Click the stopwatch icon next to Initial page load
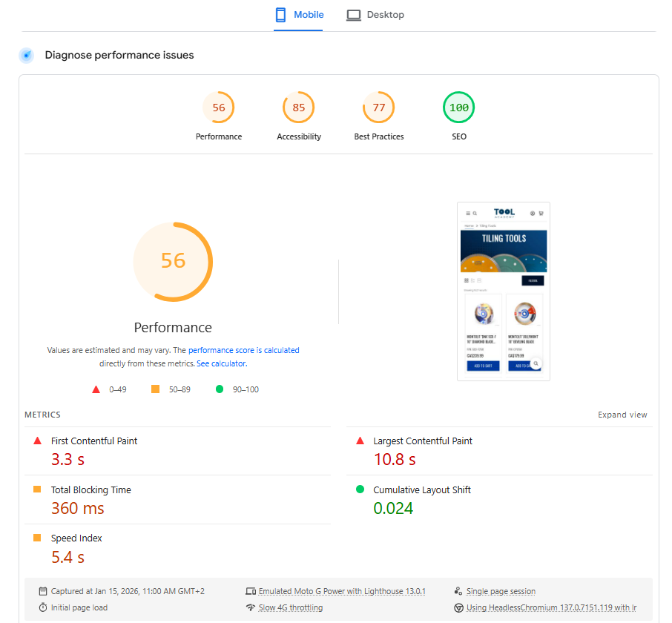The height and width of the screenshot is (623, 672). coord(43,607)
